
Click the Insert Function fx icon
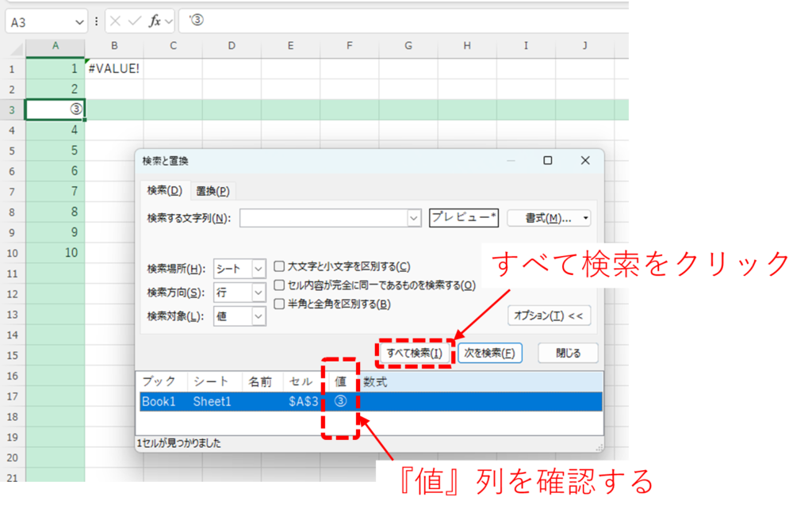pyautogui.click(x=155, y=21)
